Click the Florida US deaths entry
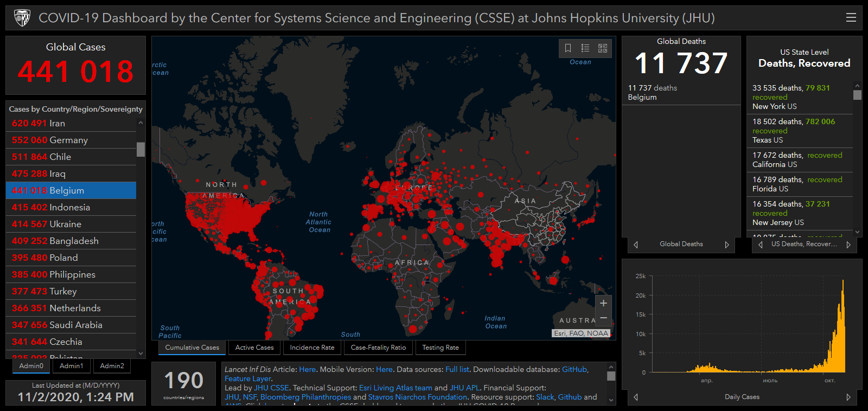 [800, 184]
